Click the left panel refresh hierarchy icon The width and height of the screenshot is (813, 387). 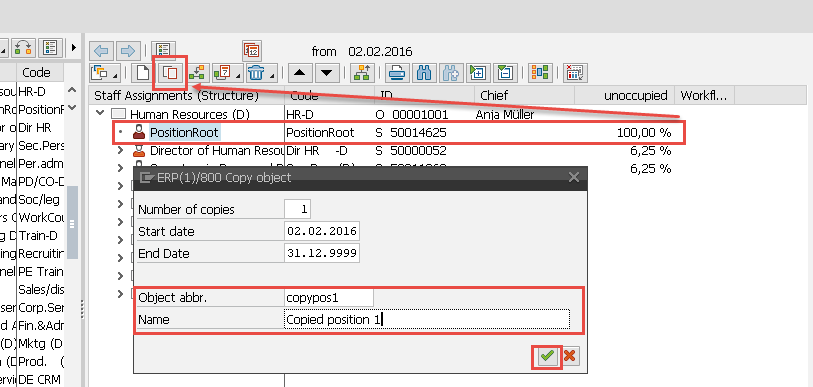pos(23,48)
